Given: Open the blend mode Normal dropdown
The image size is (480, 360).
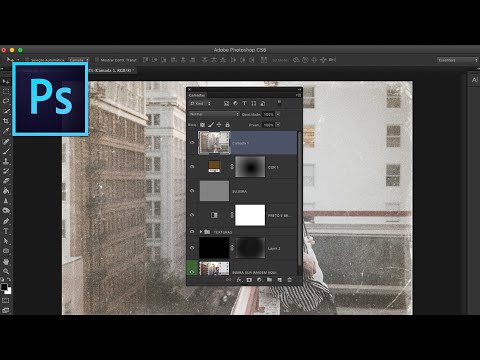Looking at the screenshot, I should [214, 114].
